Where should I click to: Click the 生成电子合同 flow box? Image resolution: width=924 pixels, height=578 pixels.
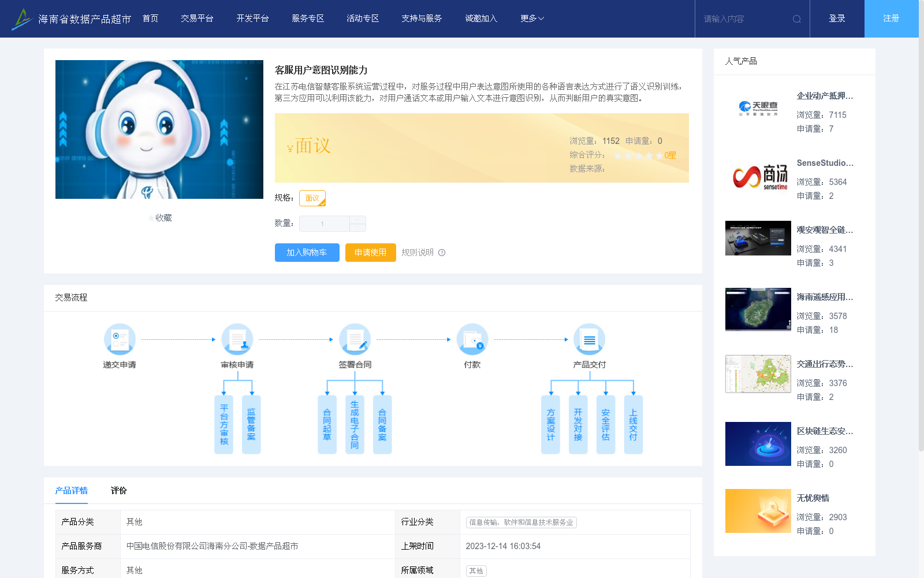click(355, 425)
